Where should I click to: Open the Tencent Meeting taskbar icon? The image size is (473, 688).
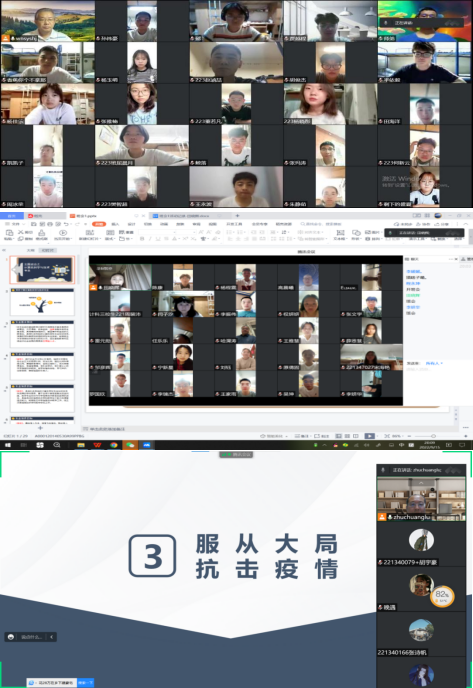(x=147, y=445)
